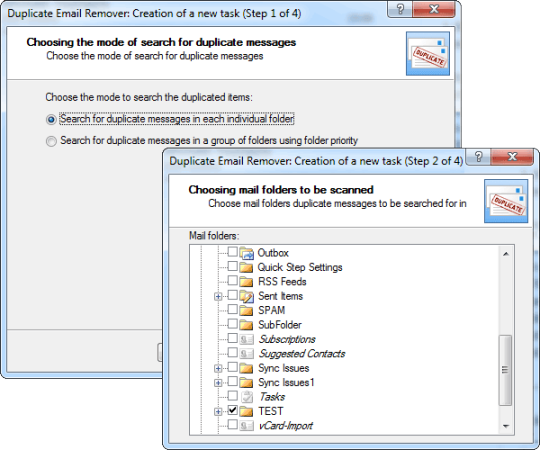Click the Sent Items folder icon
Screen dimensions: 540x450
click(x=247, y=296)
